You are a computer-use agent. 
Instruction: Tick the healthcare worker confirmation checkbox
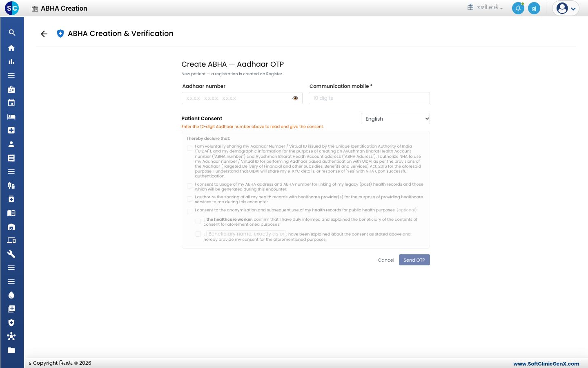pos(198,221)
